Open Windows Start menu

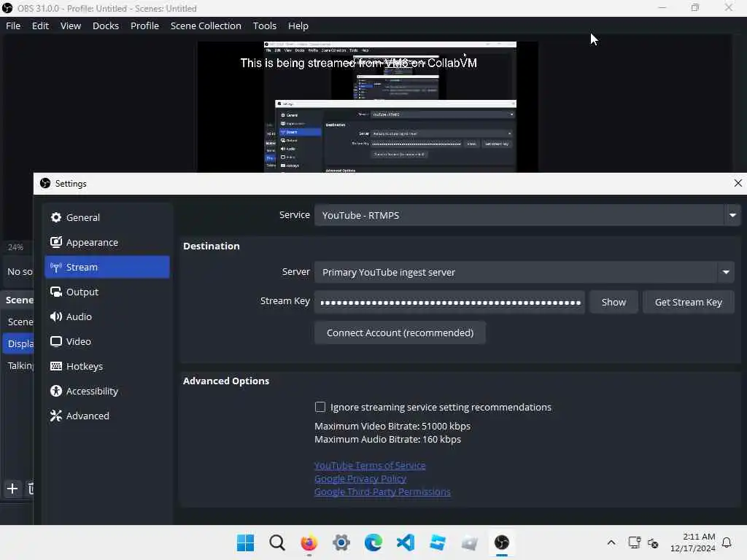(245, 542)
